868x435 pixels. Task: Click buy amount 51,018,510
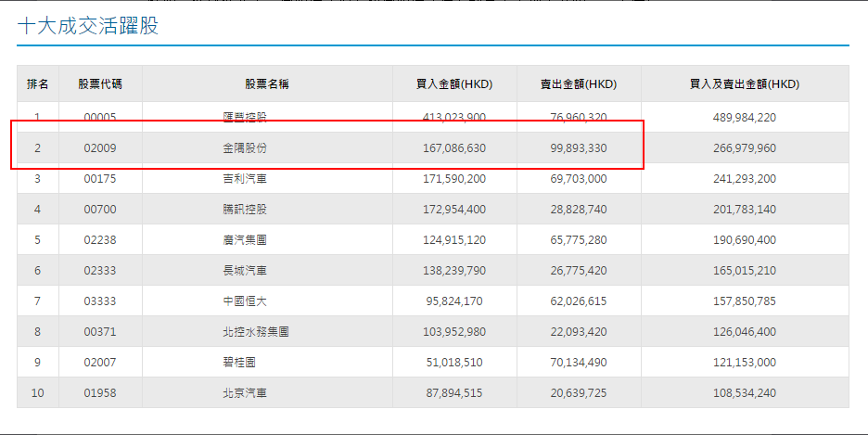(454, 363)
